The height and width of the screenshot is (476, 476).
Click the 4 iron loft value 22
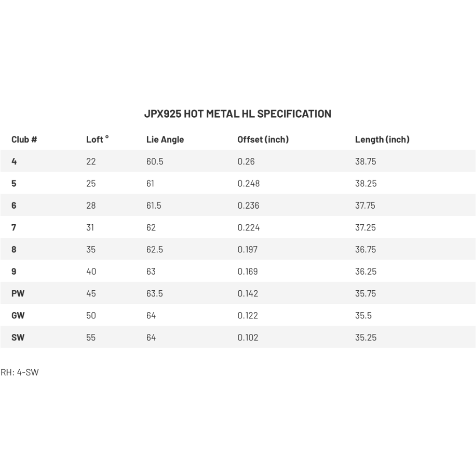pyautogui.click(x=91, y=161)
